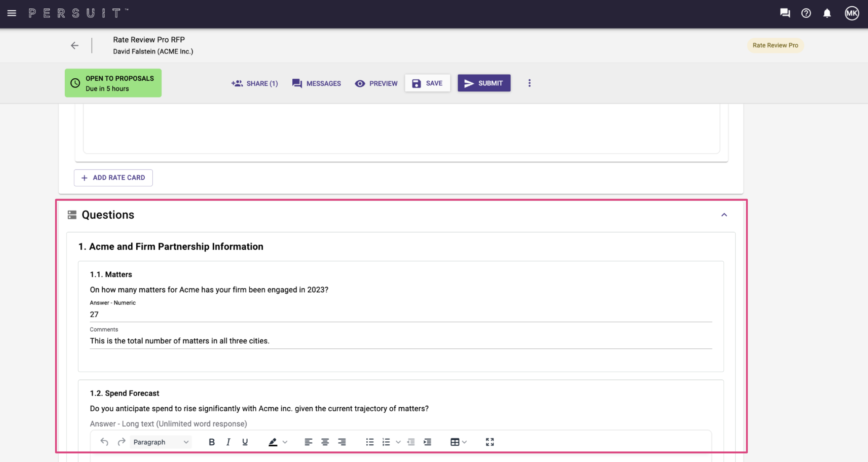Edit the numeric answer field showing 27
The width and height of the screenshot is (868, 462).
[x=400, y=314]
